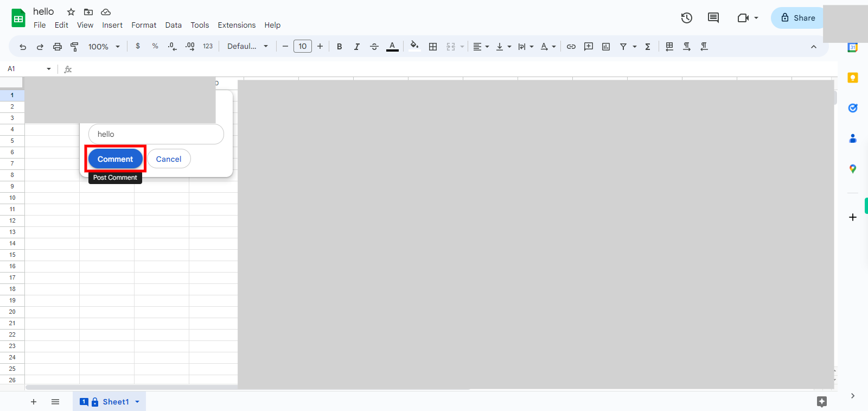Open the Default font dropdown

[x=247, y=46]
